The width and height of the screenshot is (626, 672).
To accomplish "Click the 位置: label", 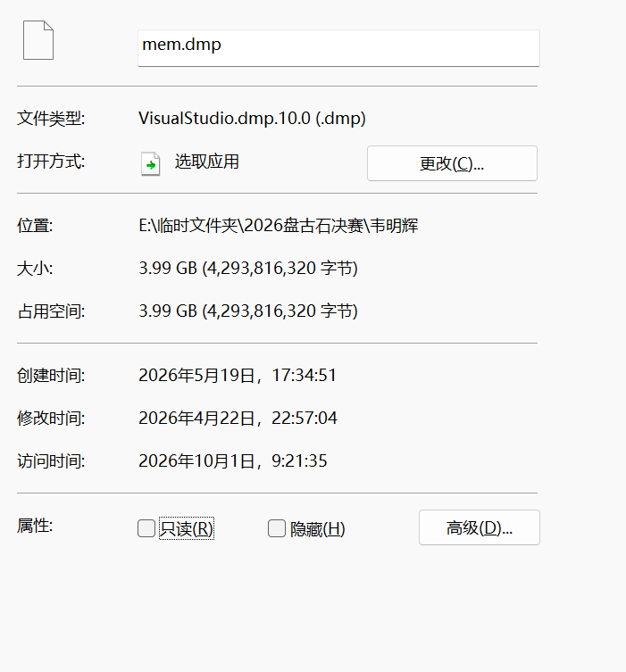I will point(35,226).
